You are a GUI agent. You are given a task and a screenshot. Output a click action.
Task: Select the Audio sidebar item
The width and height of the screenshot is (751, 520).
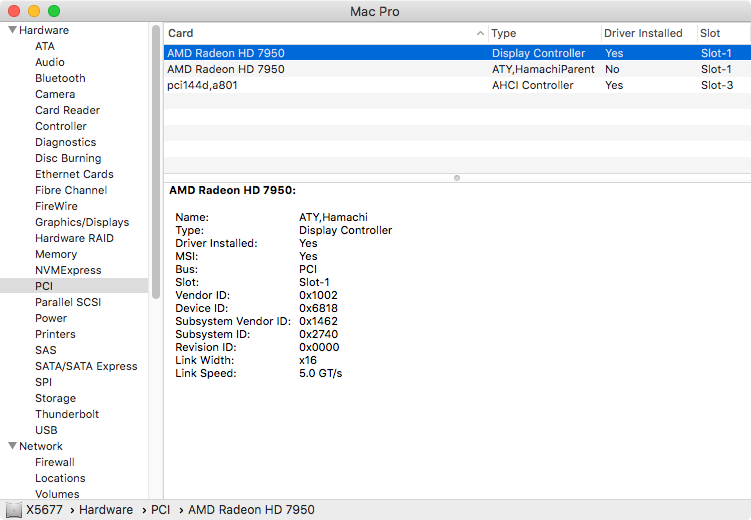click(x=50, y=62)
